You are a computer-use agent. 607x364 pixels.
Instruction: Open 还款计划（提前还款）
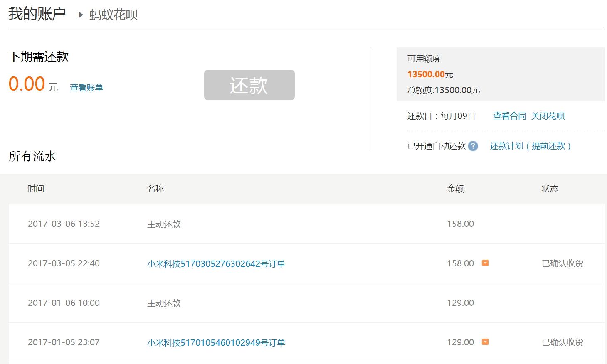click(531, 146)
